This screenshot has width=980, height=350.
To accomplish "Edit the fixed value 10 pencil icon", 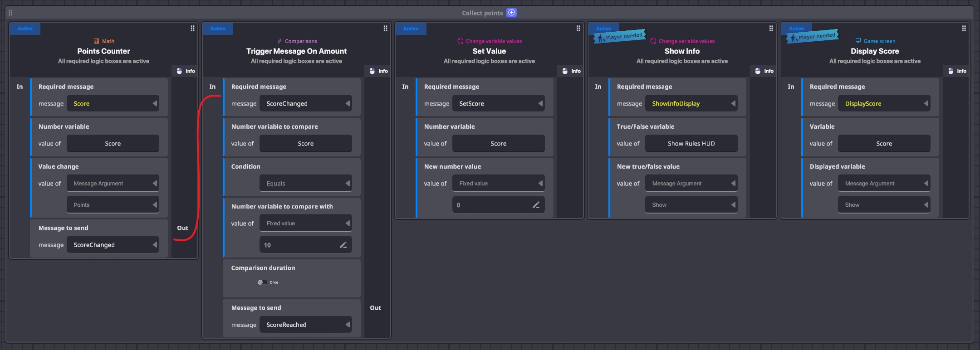I will coord(343,245).
